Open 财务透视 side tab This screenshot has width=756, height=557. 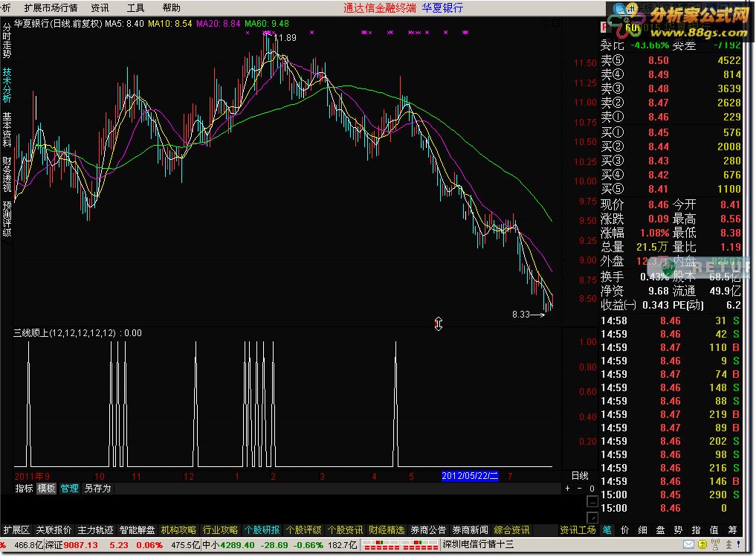[7, 174]
